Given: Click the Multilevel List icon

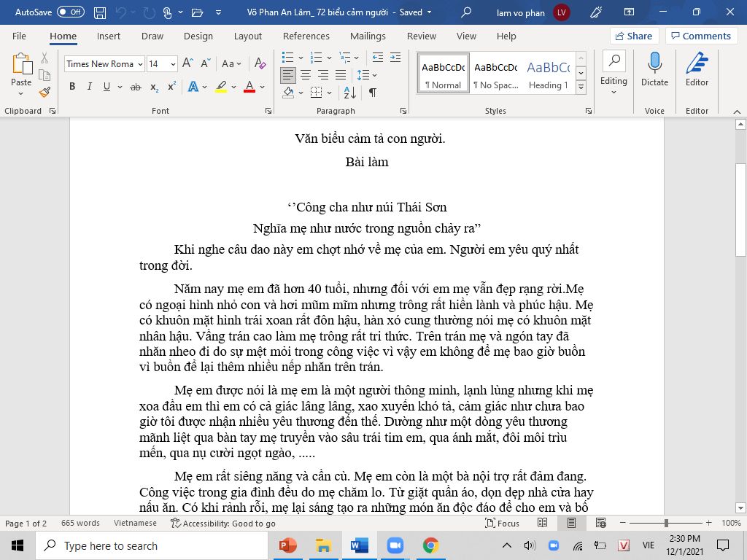Looking at the screenshot, I should pyautogui.click(x=344, y=58).
